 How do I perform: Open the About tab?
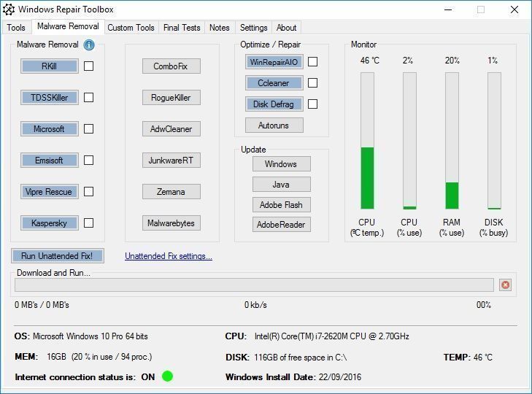click(x=286, y=28)
